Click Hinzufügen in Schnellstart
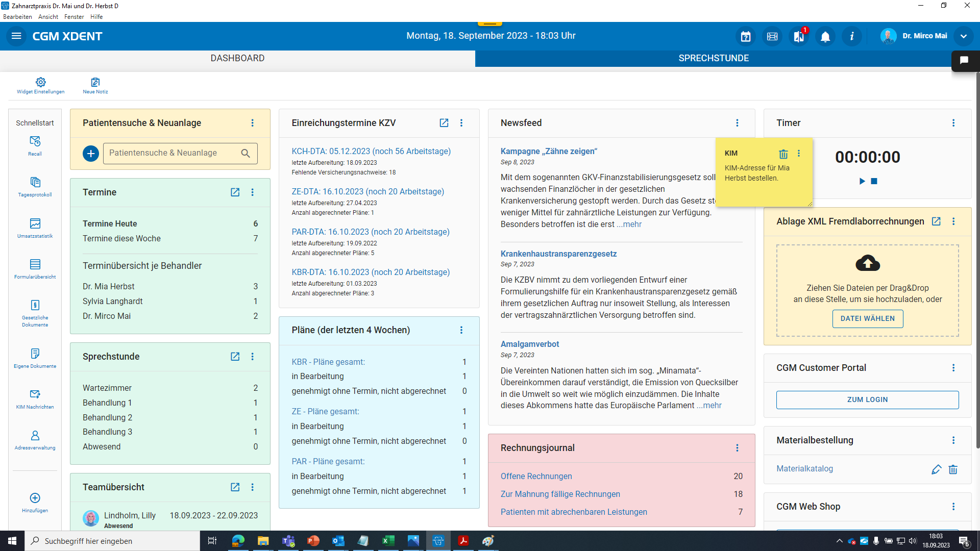The height and width of the screenshot is (551, 980). click(x=35, y=503)
